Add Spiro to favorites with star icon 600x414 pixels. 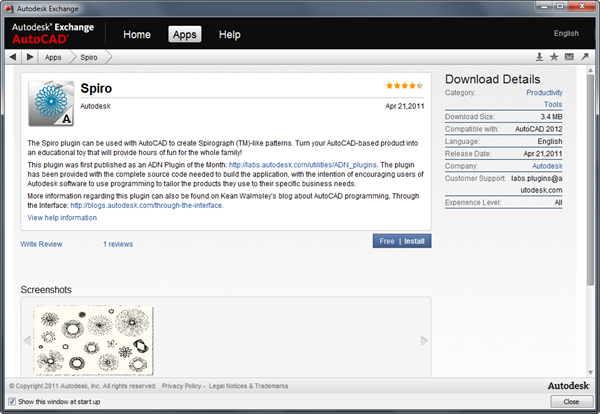(554, 57)
